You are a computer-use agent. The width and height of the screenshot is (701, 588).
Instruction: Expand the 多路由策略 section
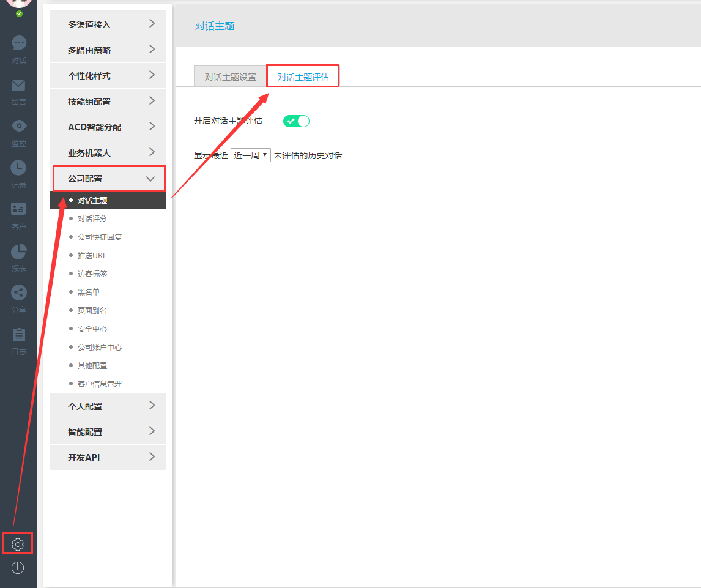click(108, 50)
